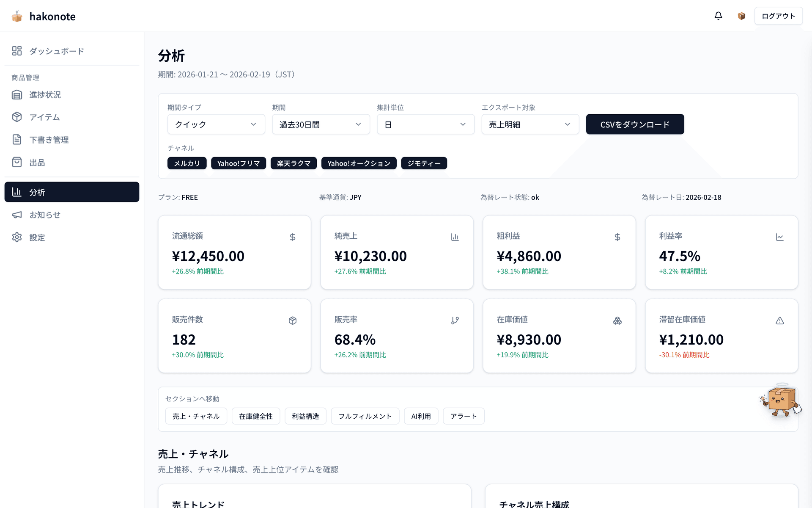Screen dimensions: 812x508
Task: Toggle the ジモティー channel filter
Action: 424,163
